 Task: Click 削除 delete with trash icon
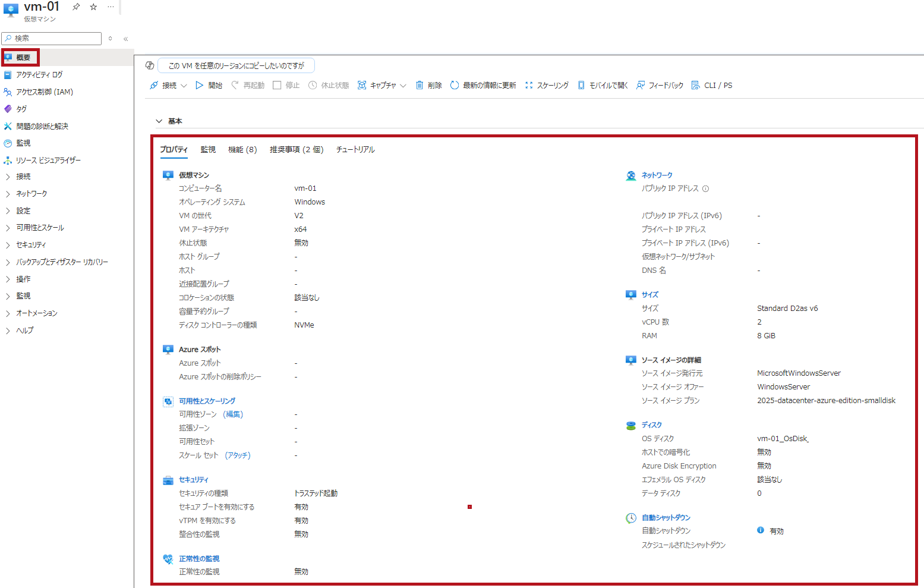(x=428, y=86)
